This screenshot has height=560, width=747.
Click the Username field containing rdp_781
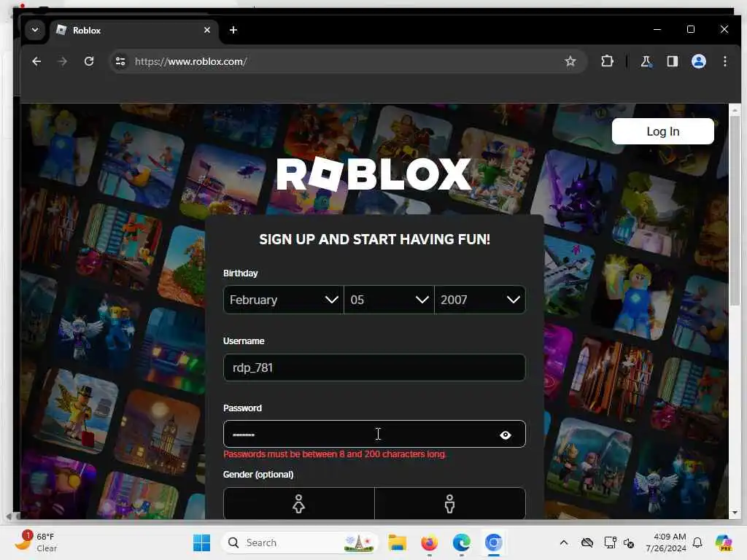(x=374, y=367)
